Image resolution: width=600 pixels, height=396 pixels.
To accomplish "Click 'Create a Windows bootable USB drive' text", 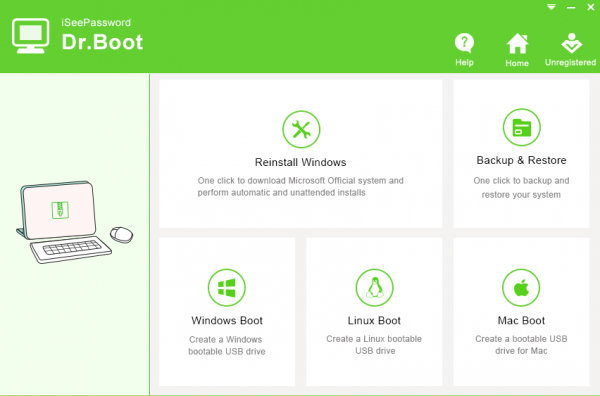I will tap(227, 345).
